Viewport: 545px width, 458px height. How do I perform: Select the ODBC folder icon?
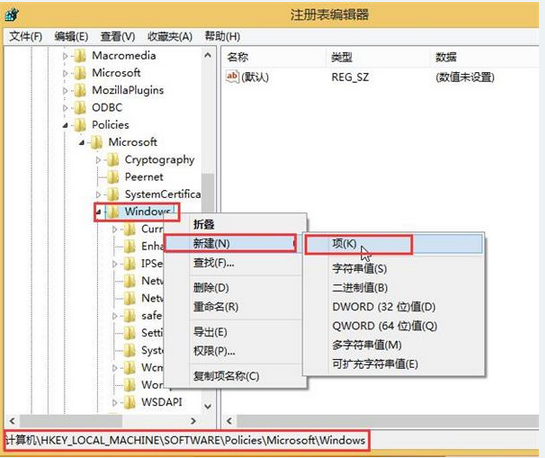(x=80, y=107)
